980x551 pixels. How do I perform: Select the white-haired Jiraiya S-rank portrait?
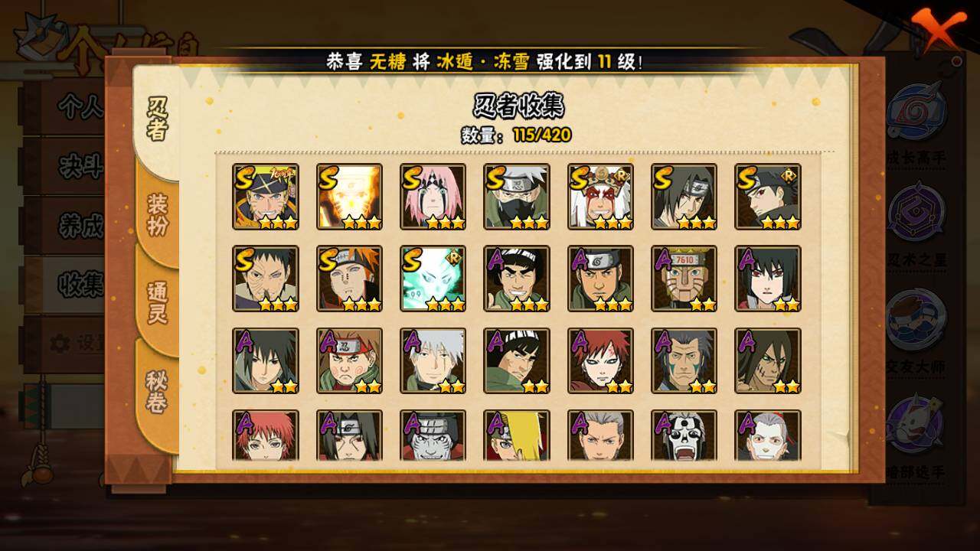tap(600, 197)
